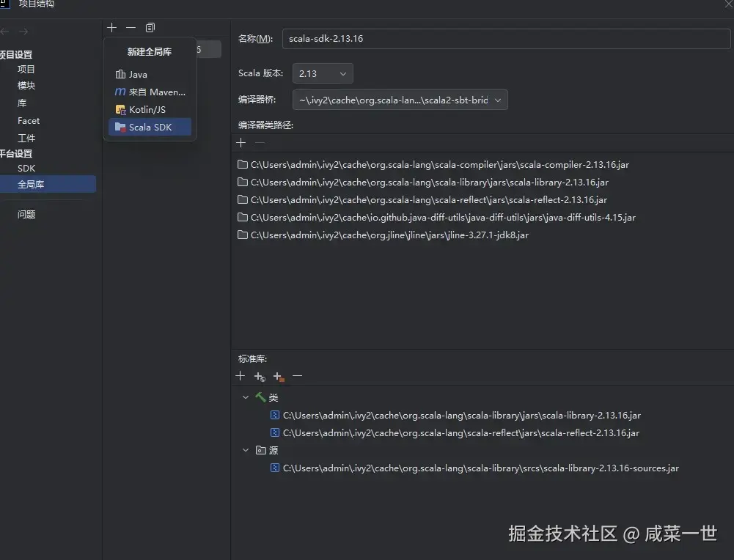
Task: Collapse the 类 tree node
Action: point(246,397)
